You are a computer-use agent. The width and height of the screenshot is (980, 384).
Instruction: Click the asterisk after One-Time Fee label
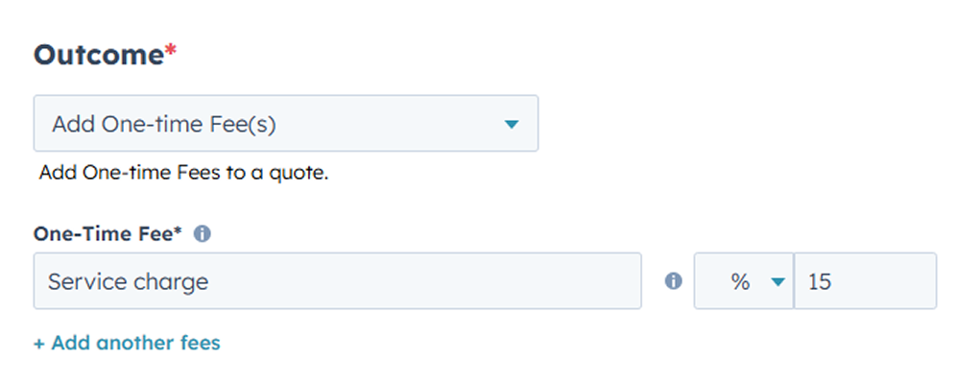click(179, 231)
